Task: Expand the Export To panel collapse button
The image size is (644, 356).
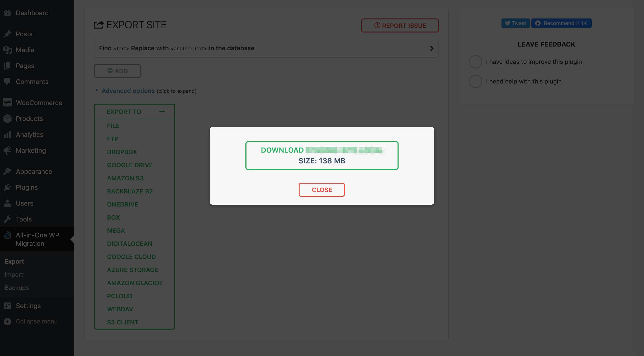Action: point(161,111)
